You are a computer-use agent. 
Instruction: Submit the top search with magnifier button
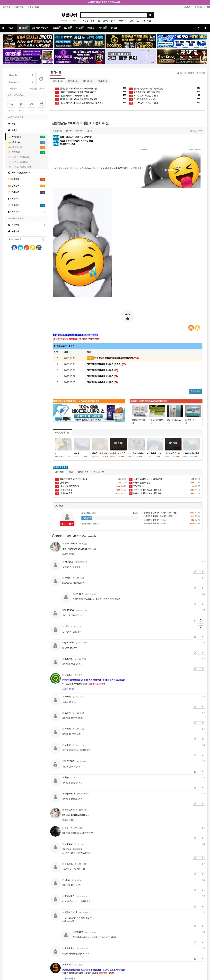(x=150, y=15)
